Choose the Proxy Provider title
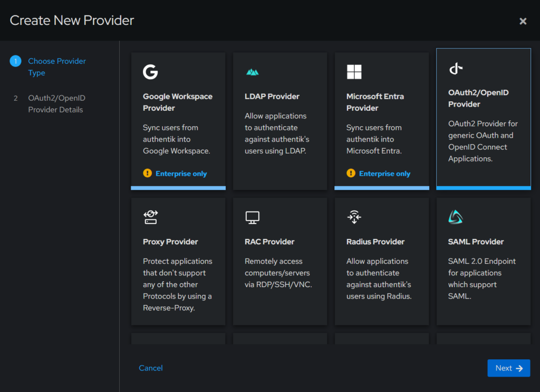 [170, 242]
